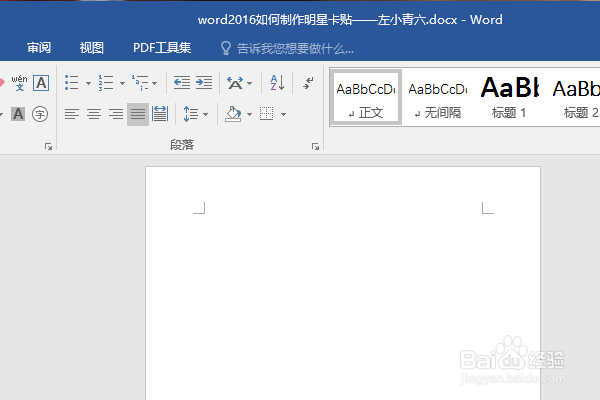Click inside the blank document page
The height and width of the screenshot is (400, 600).
[343, 283]
